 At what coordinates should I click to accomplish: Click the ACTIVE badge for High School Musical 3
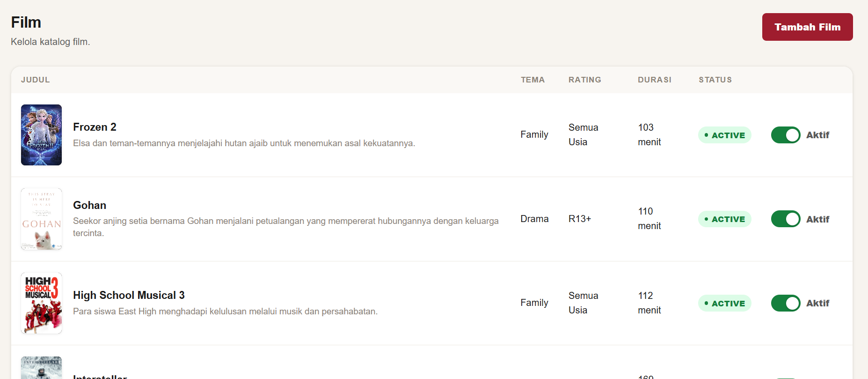point(724,303)
